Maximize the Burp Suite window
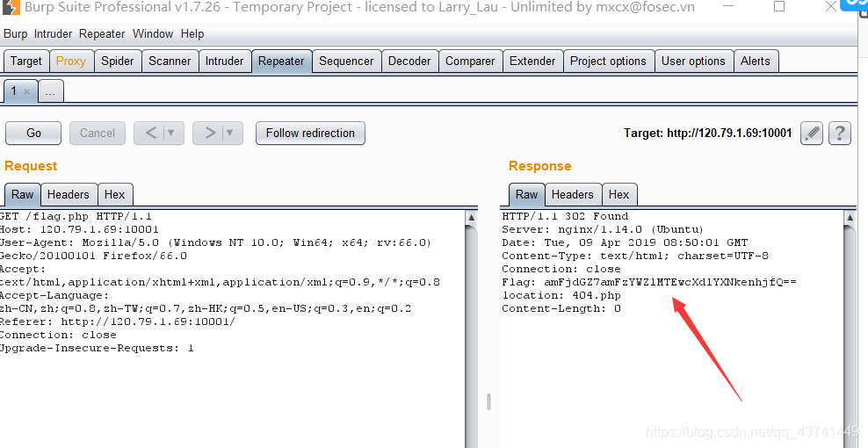The image size is (868, 448). [779, 7]
